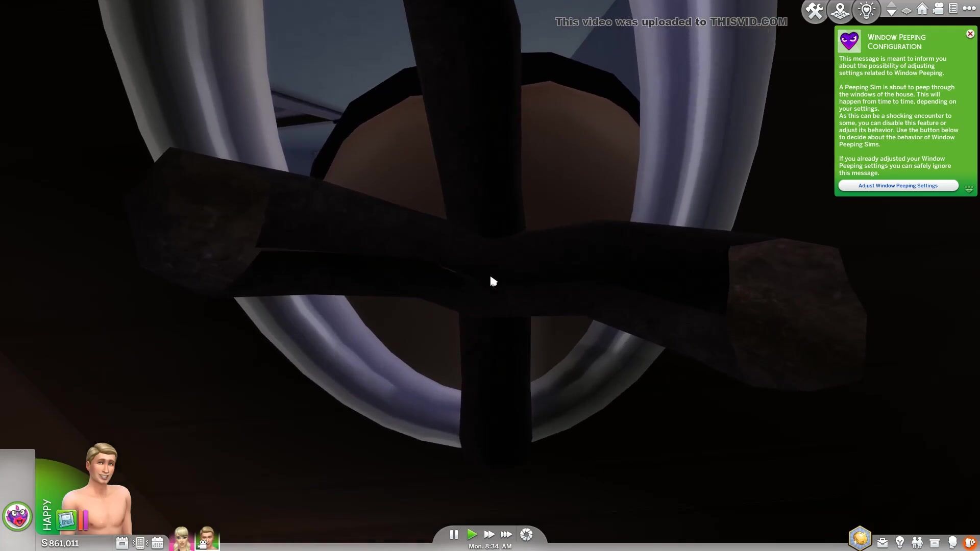Open the heart lightbulb lessons icon
Image resolution: width=980 pixels, height=551 pixels.
(x=866, y=11)
